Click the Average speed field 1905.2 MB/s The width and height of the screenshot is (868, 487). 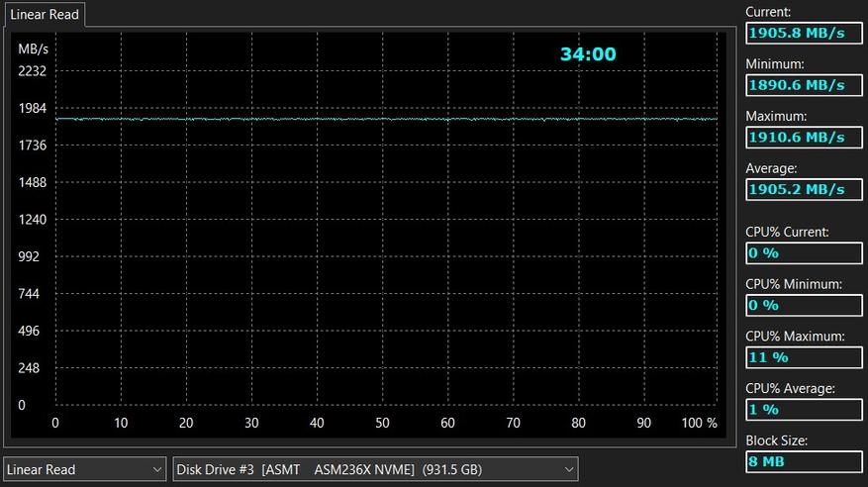[804, 189]
